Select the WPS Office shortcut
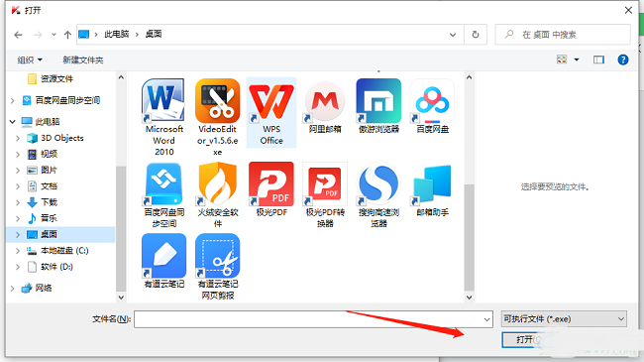The image size is (644, 362). point(271,112)
